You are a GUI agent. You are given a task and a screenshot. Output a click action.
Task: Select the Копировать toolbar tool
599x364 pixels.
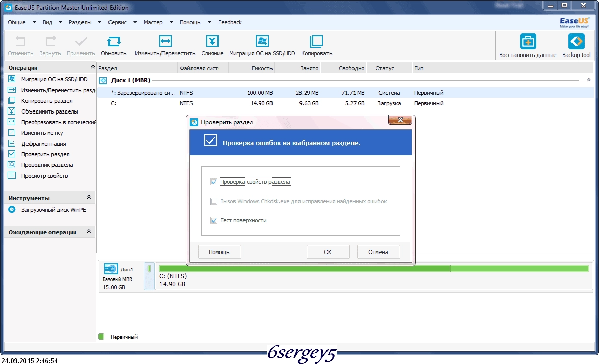(316, 41)
